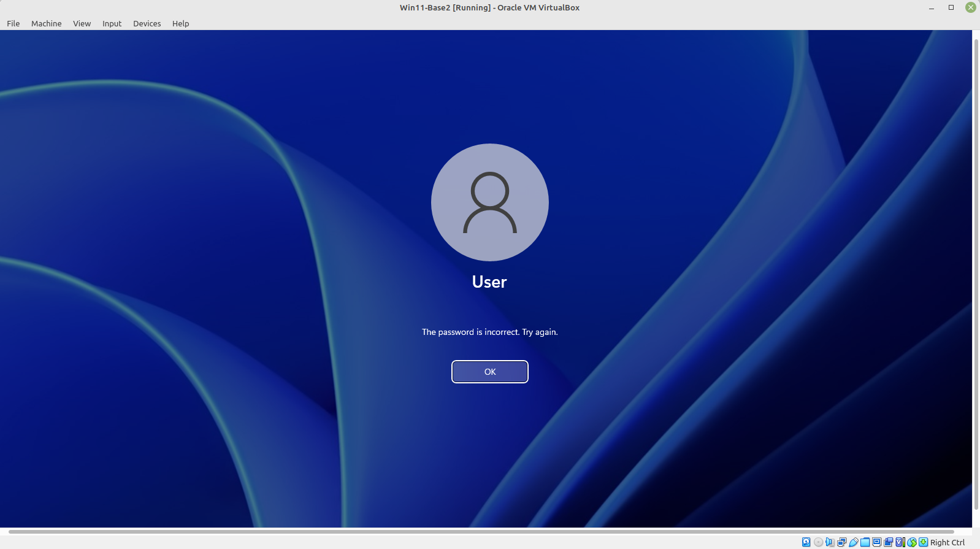This screenshot has height=549, width=980.
Task: Open the Input menu
Action: (x=112, y=23)
